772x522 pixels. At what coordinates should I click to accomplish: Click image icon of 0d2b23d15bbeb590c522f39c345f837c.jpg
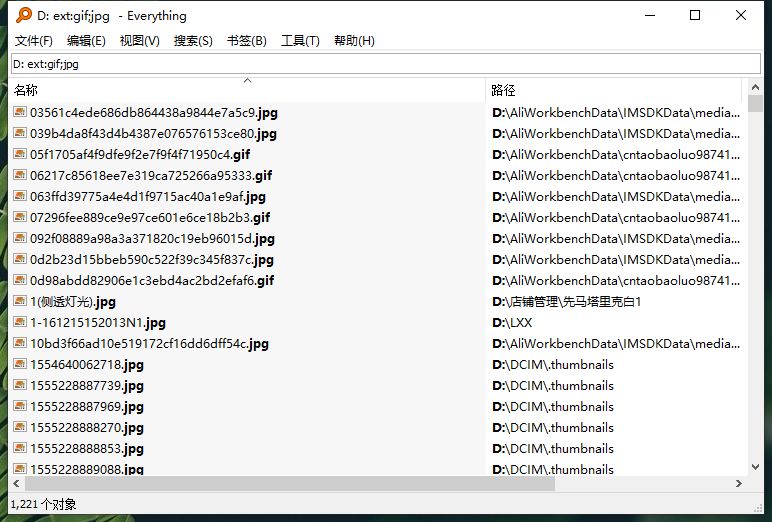click(x=20, y=260)
